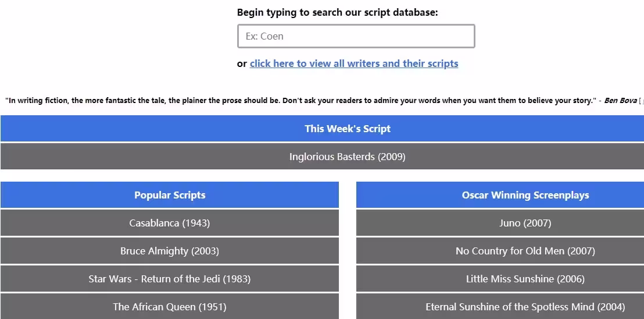Select No Country for Old Men (2007)
The width and height of the screenshot is (644, 319).
(525, 251)
